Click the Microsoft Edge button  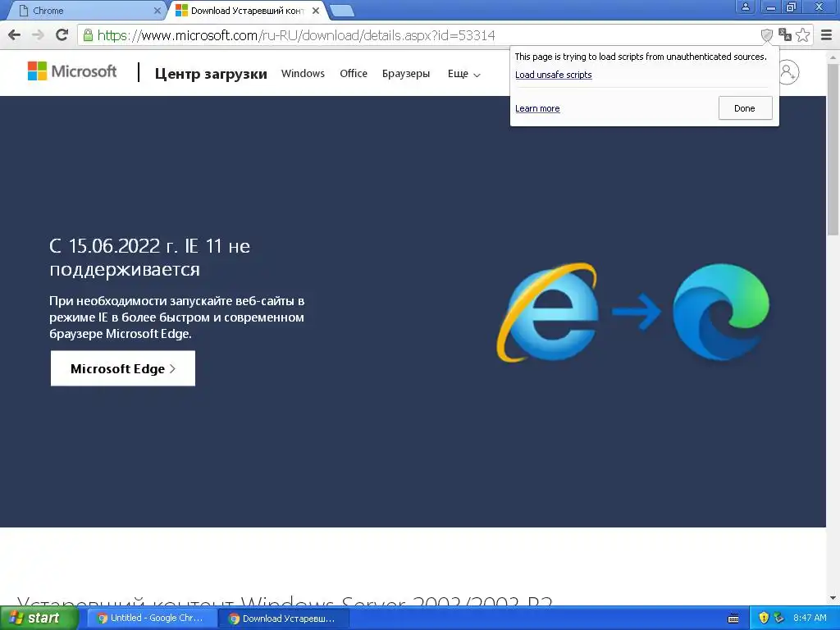(x=123, y=368)
